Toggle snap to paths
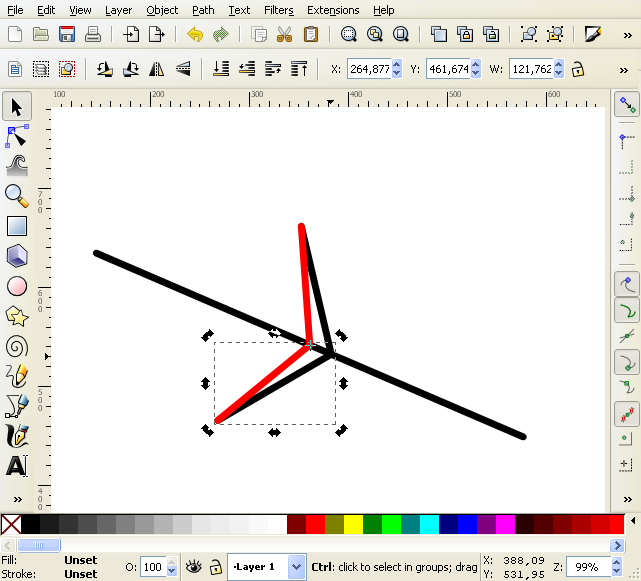 [627, 311]
